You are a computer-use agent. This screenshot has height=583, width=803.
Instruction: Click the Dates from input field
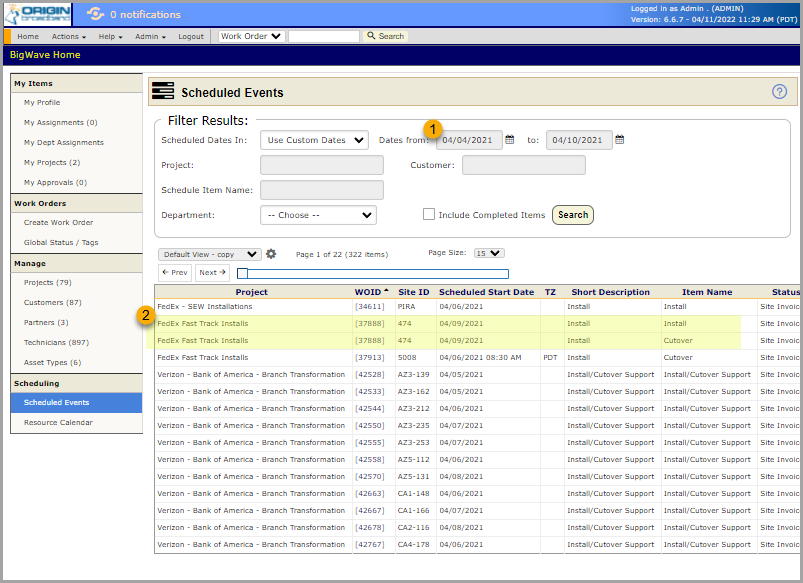[x=469, y=140]
